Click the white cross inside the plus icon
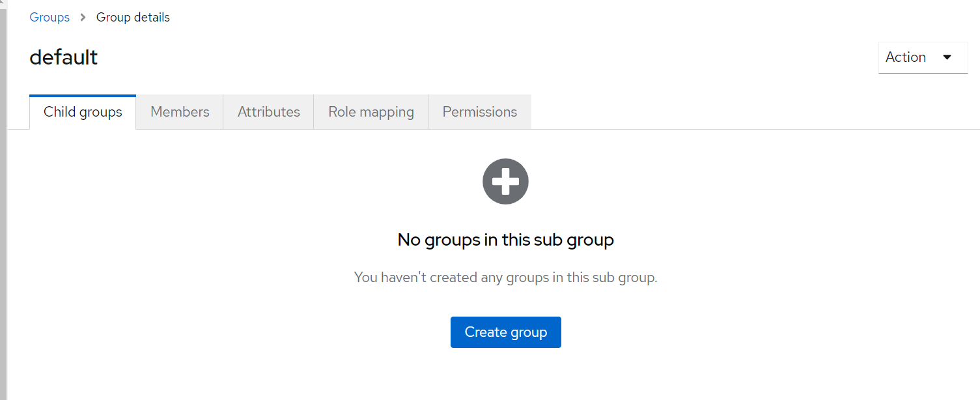Screen dimensions: 980x400 click(x=505, y=181)
